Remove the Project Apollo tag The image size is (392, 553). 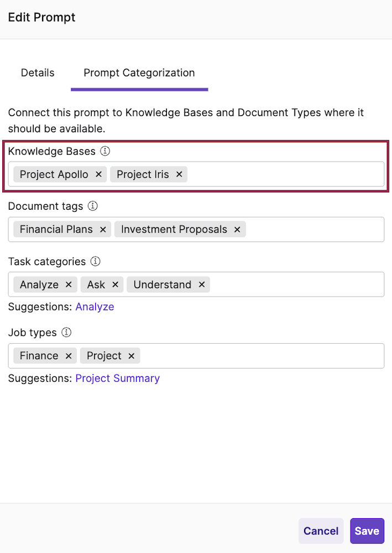(x=98, y=174)
